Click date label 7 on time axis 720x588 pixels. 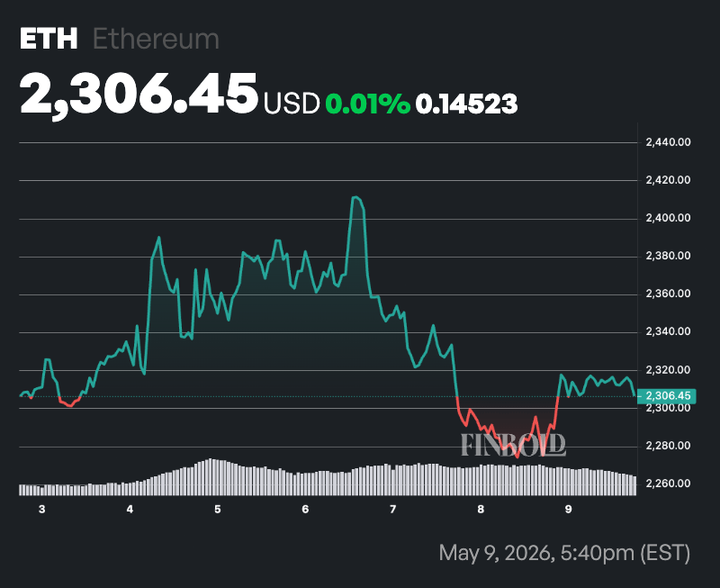pos(392,509)
